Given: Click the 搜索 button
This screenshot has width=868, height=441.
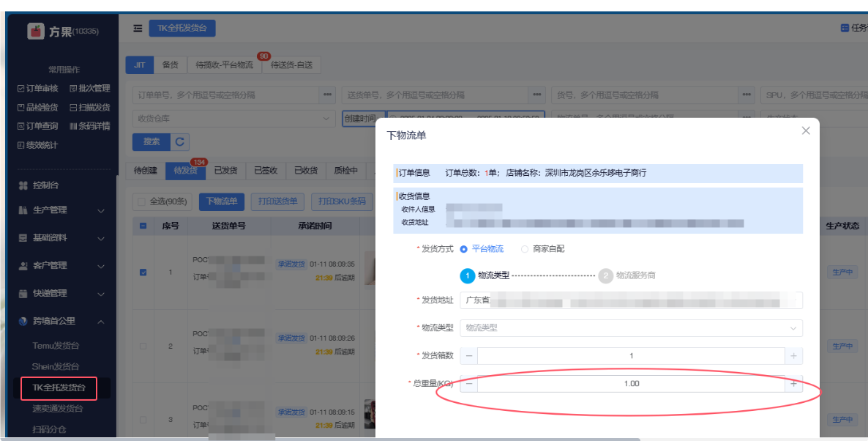Looking at the screenshot, I should click(151, 142).
